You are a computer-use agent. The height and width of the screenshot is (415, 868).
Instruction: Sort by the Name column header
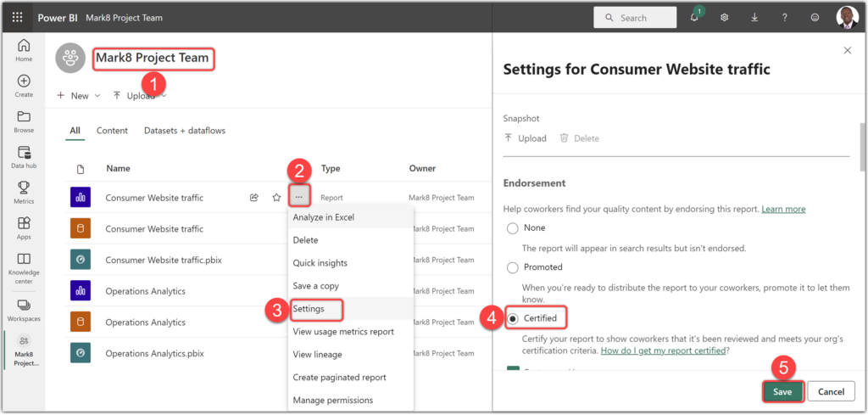[x=118, y=168]
